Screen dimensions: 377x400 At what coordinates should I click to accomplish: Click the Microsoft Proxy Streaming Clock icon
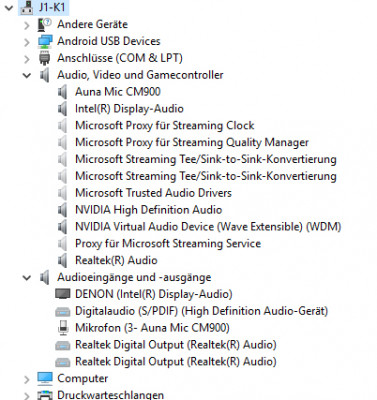pos(62,126)
